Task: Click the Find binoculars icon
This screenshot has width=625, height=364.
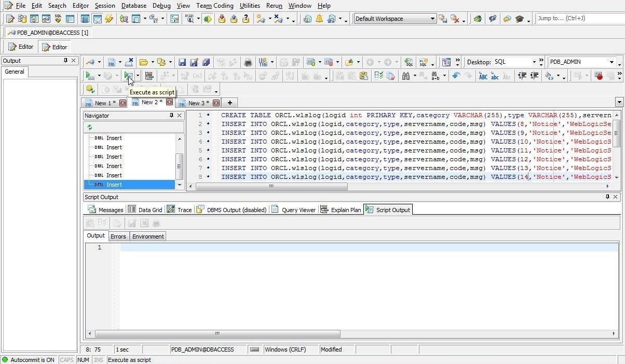Action: point(406,76)
